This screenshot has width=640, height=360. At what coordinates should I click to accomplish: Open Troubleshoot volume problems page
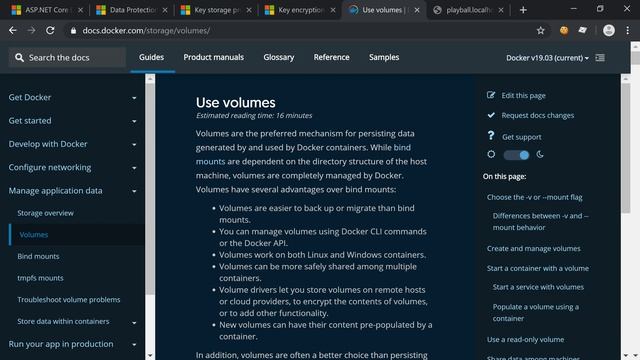(69, 300)
